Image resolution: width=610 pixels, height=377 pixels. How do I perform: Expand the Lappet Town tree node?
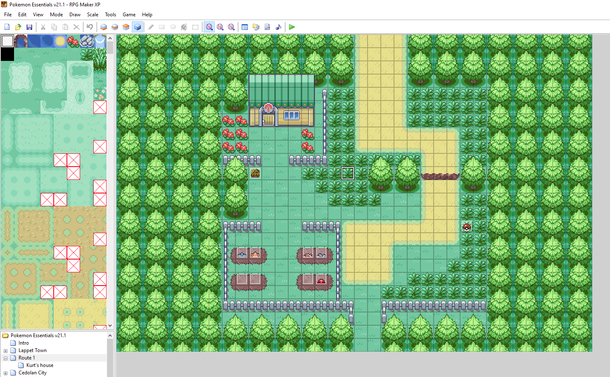pyautogui.click(x=5, y=351)
